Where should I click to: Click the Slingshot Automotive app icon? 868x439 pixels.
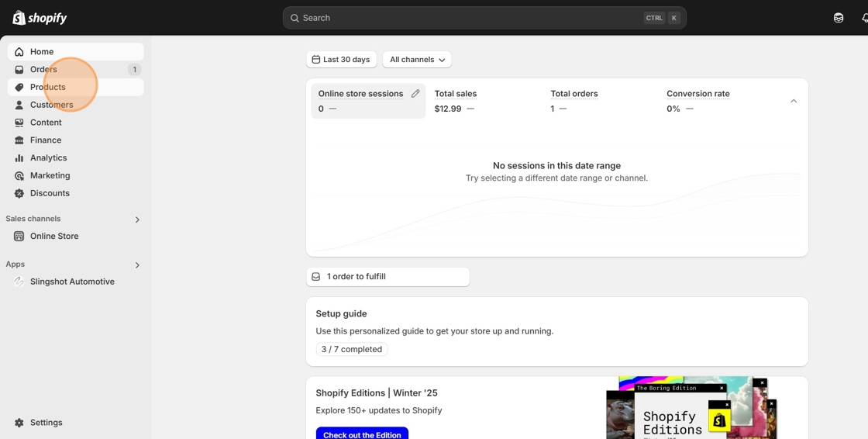click(x=19, y=282)
